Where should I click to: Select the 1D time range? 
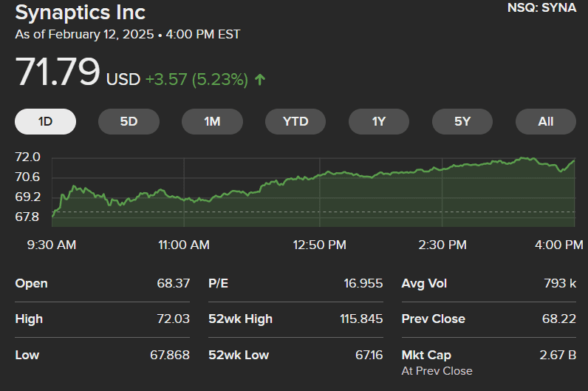pyautogui.click(x=45, y=121)
